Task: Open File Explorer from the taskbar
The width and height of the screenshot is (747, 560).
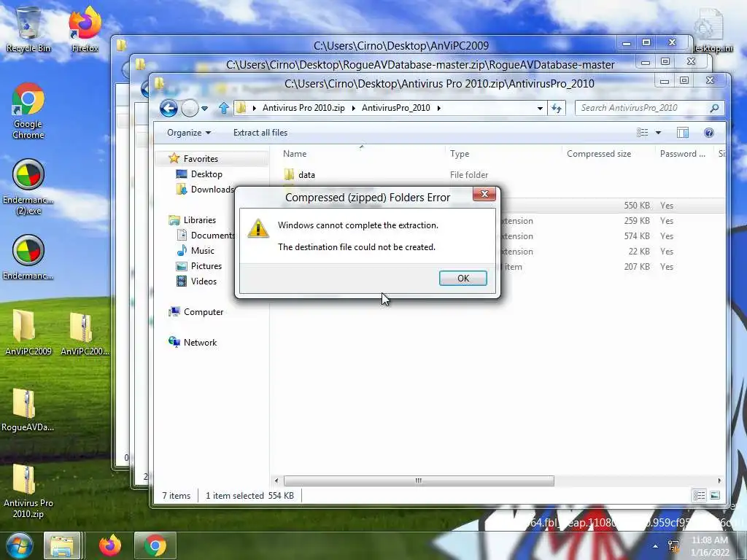Action: (x=62, y=545)
